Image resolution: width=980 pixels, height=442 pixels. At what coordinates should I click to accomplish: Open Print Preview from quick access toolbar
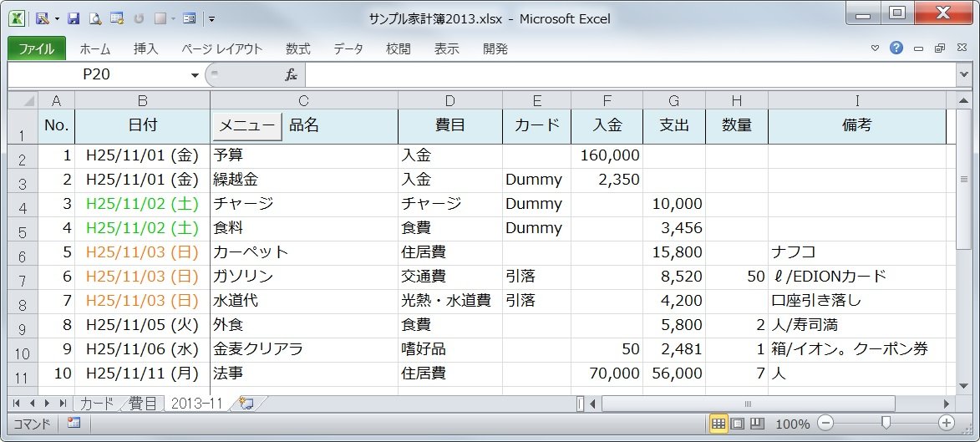point(95,18)
